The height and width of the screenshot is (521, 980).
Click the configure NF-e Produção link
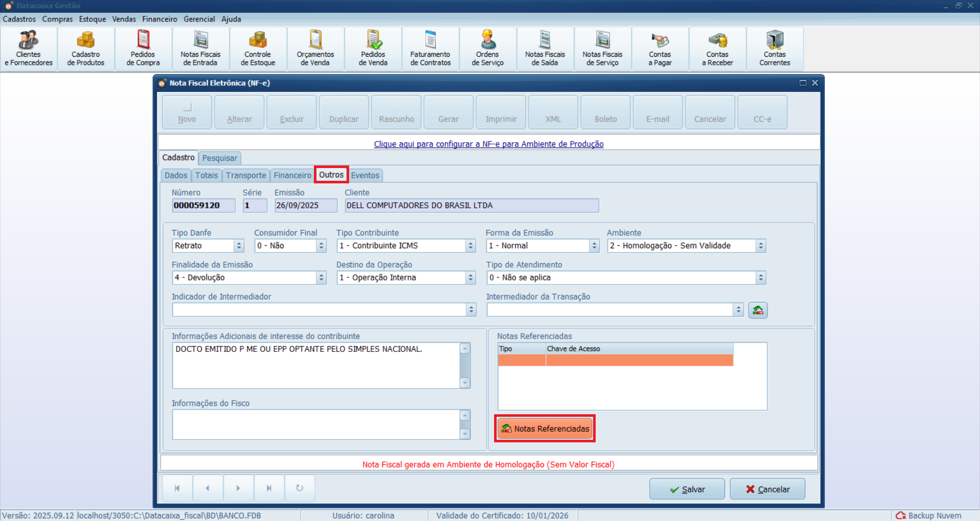(488, 144)
